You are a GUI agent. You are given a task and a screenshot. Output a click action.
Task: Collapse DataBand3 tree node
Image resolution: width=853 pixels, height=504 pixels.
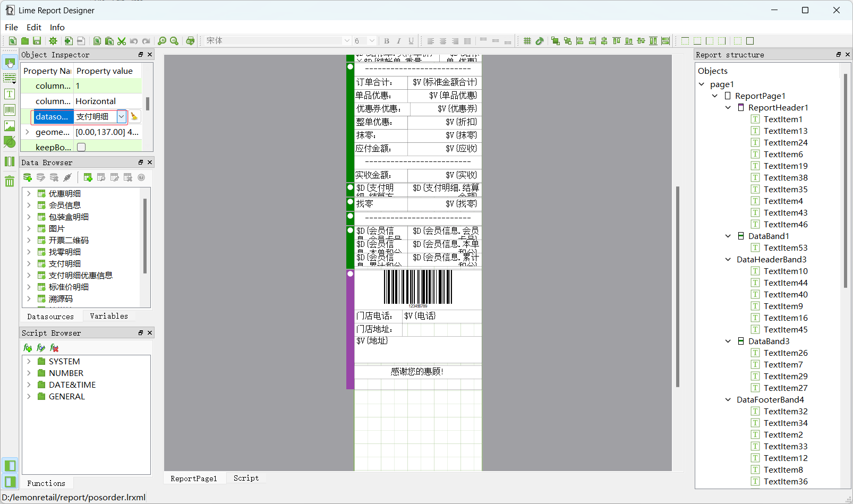pos(728,341)
